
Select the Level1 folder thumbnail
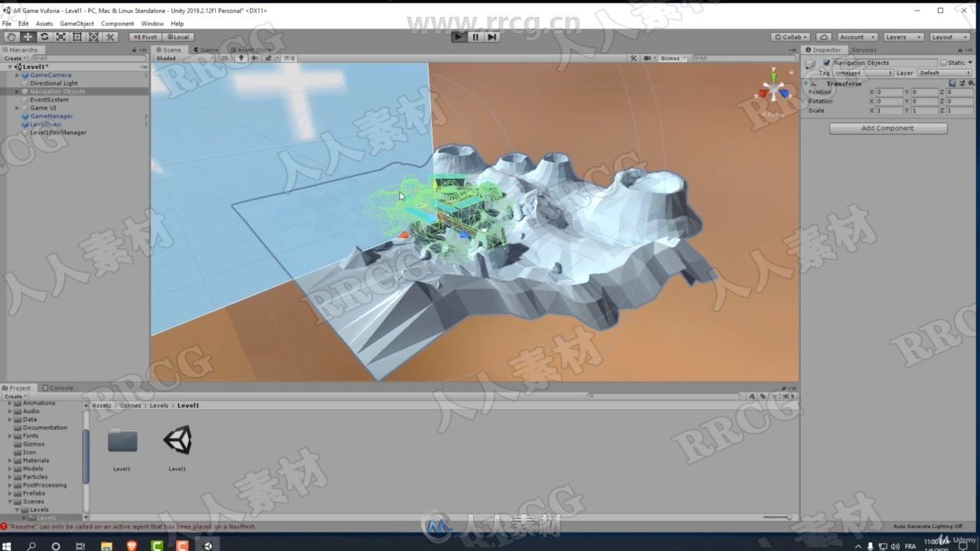(x=122, y=441)
